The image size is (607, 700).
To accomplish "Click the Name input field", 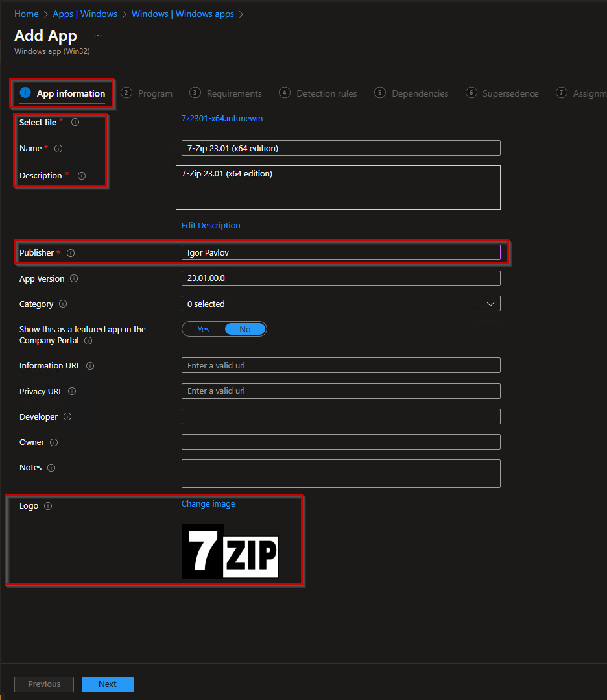I will (341, 148).
